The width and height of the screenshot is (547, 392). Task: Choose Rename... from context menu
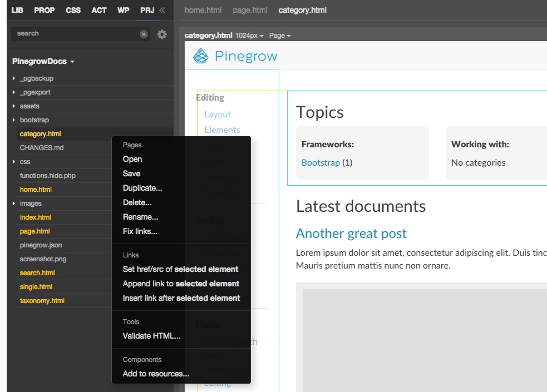click(141, 217)
